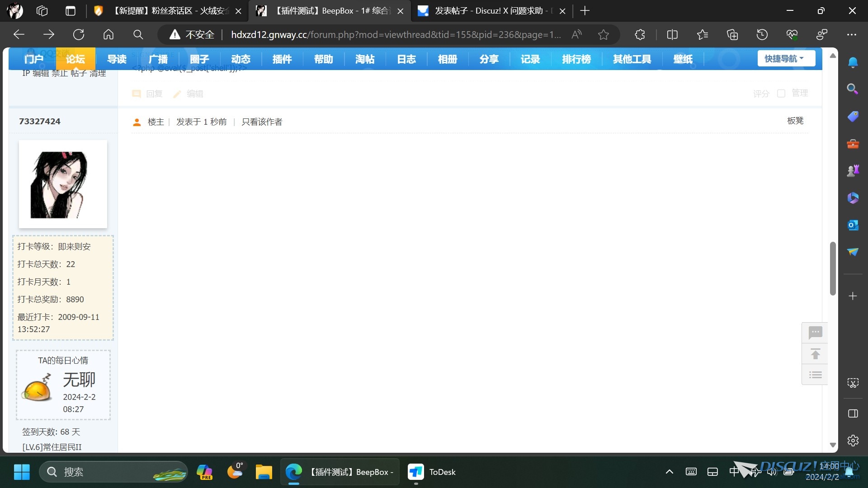Click the 评分 link
This screenshot has width=868, height=488.
coord(761,94)
